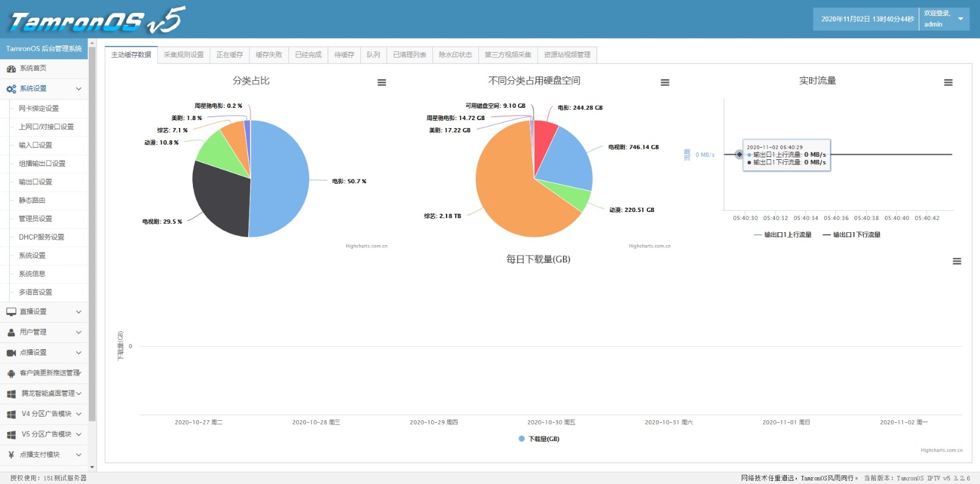The image size is (980, 484).
Task: Switch to the 待缓存 tab
Action: (x=344, y=55)
